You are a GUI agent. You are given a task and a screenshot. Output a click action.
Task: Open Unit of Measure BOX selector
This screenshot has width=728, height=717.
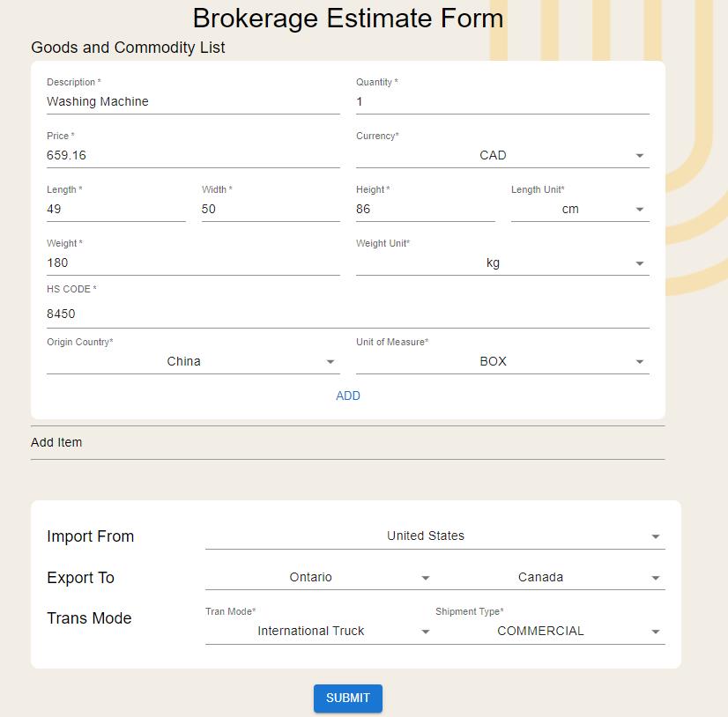[502, 361]
